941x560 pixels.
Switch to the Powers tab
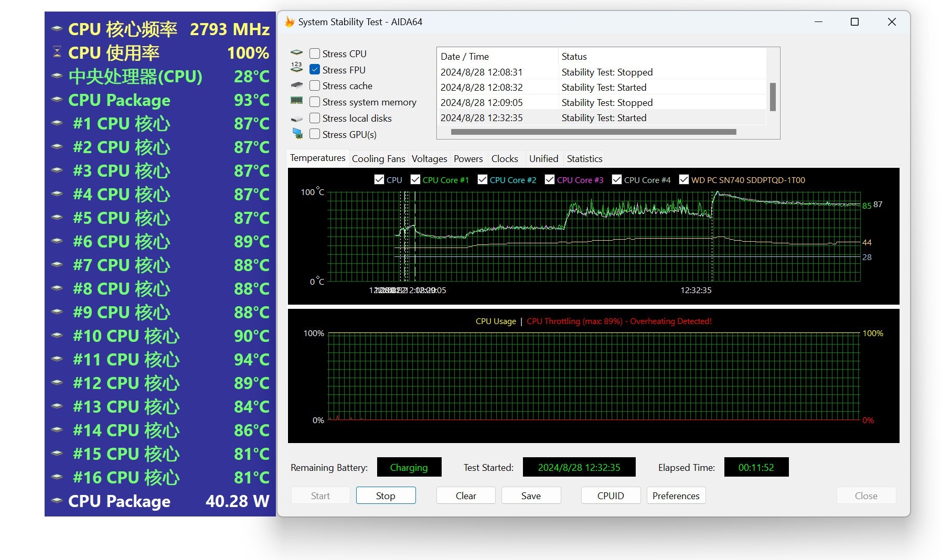pyautogui.click(x=468, y=158)
